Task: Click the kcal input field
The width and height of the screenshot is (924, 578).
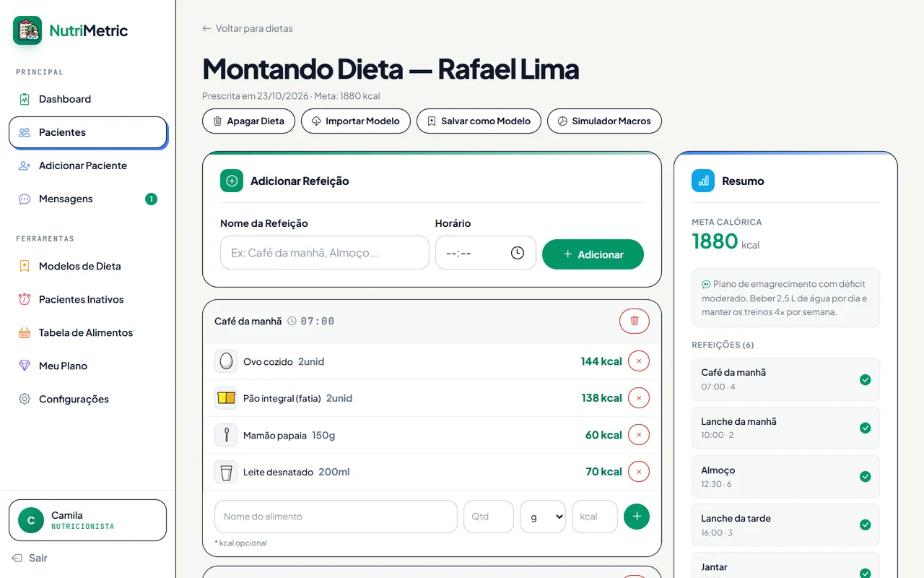Action: (x=595, y=517)
